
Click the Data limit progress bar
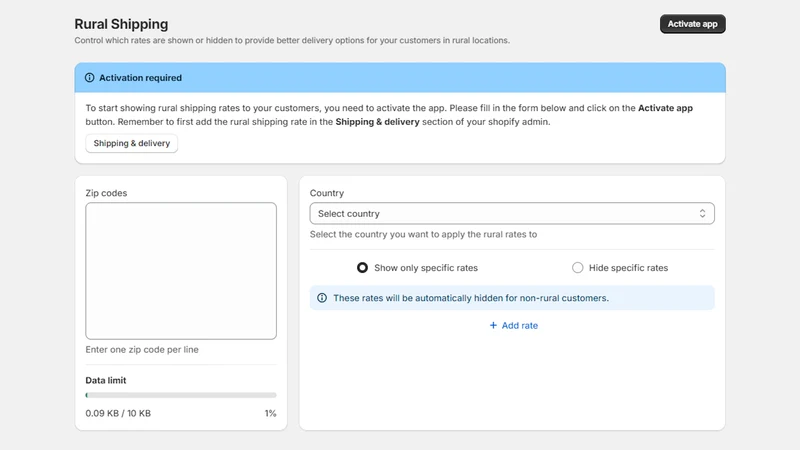click(x=181, y=395)
